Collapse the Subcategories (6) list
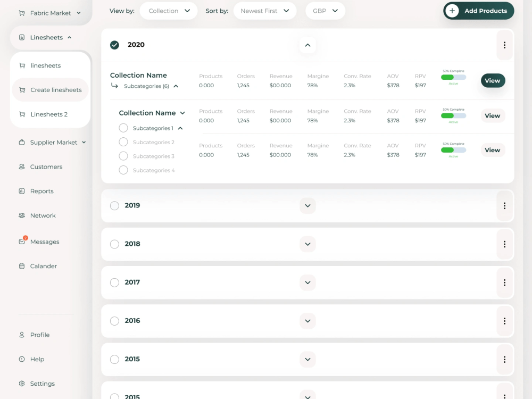The image size is (532, 399). coord(176,85)
